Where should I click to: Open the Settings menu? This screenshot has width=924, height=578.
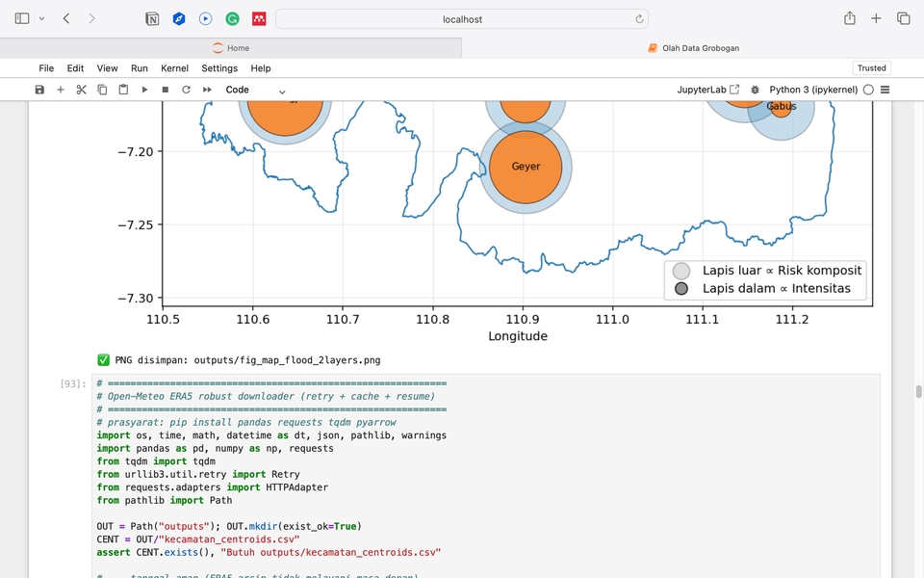coord(219,68)
